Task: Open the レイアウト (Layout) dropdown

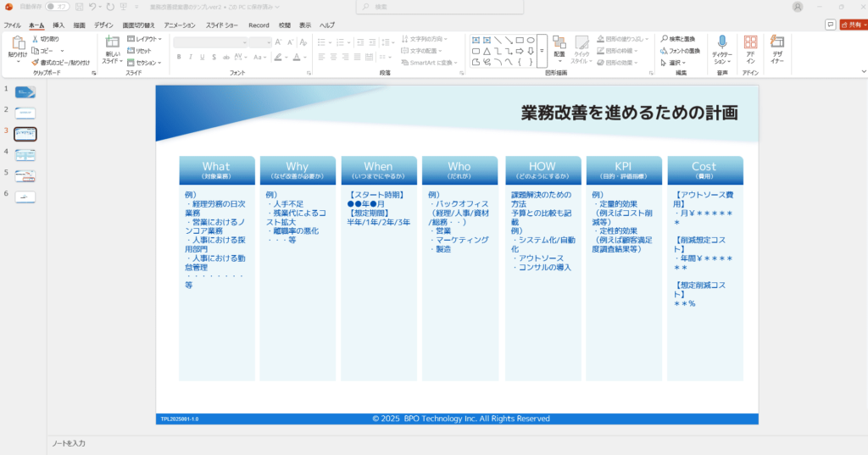Action: 144,39
